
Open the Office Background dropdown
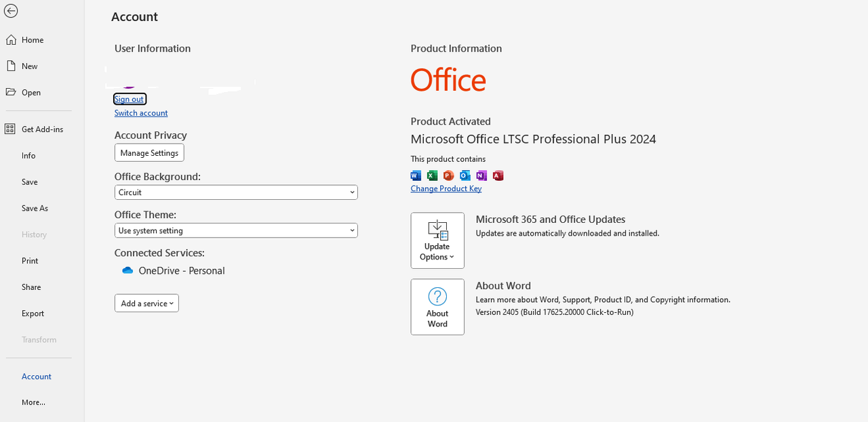point(236,192)
